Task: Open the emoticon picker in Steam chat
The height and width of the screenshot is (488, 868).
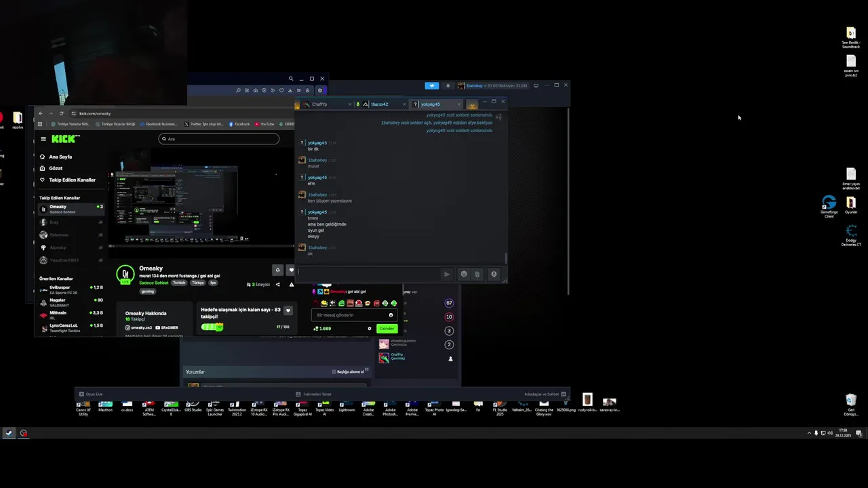Action: (x=464, y=274)
